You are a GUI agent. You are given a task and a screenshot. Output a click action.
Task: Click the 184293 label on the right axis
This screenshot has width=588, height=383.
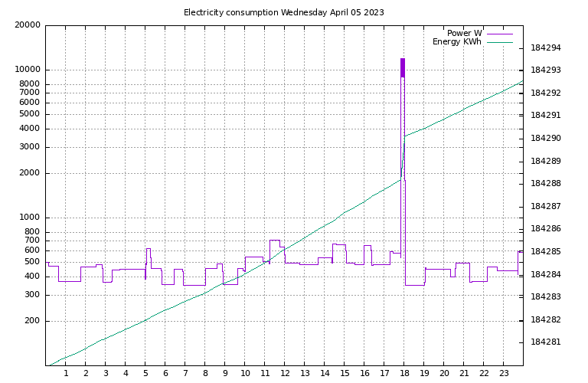point(546,70)
